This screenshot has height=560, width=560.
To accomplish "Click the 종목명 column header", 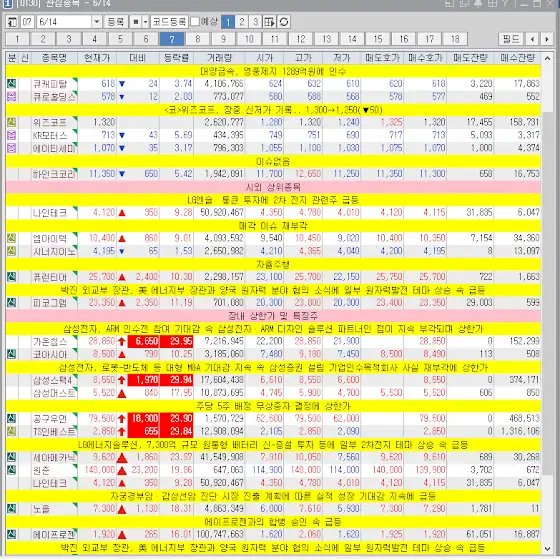I will [x=54, y=58].
